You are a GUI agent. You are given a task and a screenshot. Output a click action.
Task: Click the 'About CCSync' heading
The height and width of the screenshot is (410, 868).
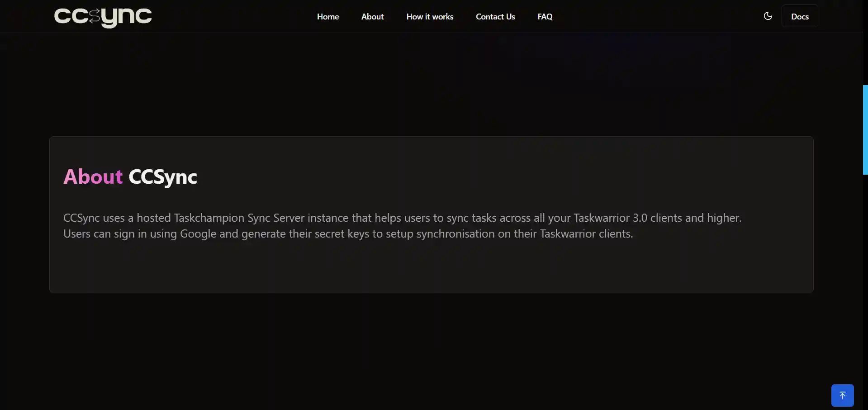point(130,176)
